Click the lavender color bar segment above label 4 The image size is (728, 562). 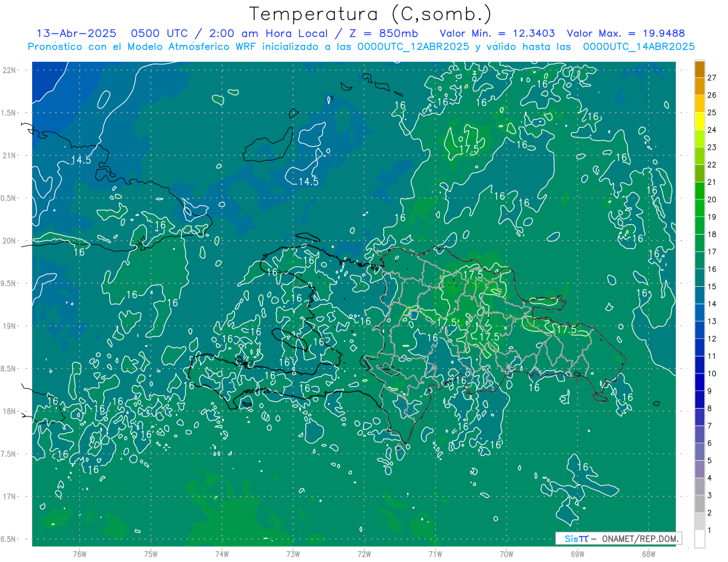pos(699,469)
